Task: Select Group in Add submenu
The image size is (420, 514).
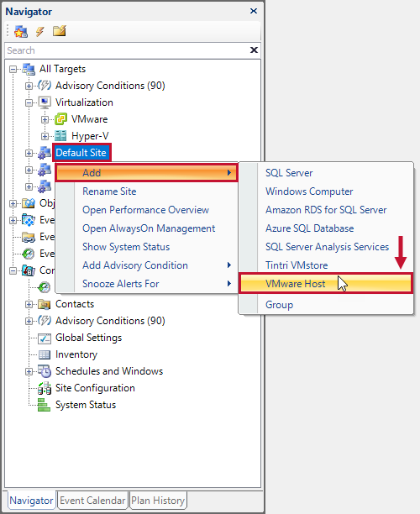Action: pyautogui.click(x=326, y=305)
